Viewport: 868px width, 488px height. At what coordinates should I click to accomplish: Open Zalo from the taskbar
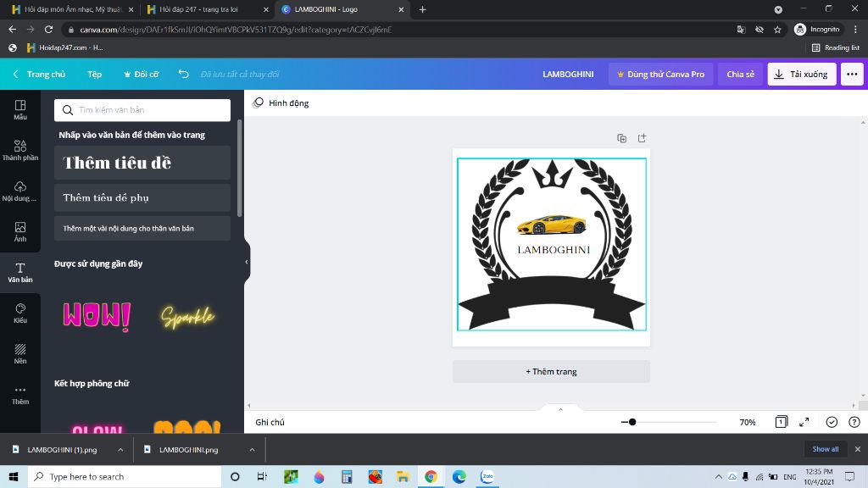pyautogui.click(x=487, y=476)
